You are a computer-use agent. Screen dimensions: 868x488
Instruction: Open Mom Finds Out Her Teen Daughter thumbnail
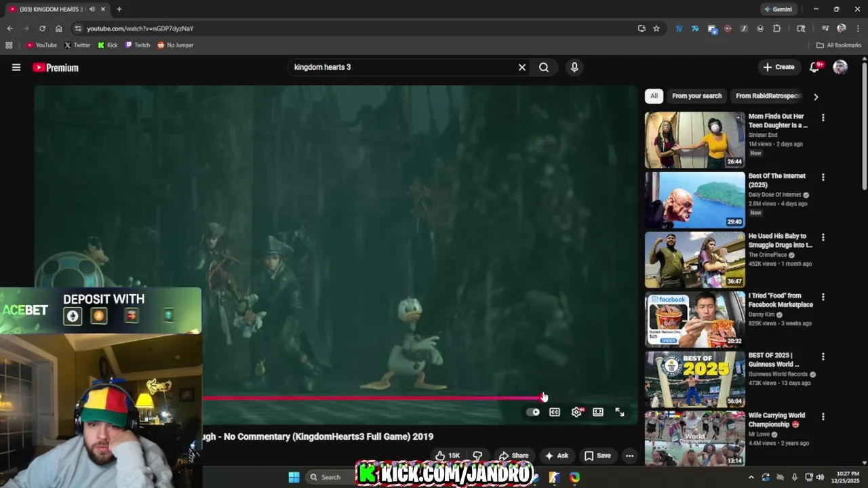point(694,140)
